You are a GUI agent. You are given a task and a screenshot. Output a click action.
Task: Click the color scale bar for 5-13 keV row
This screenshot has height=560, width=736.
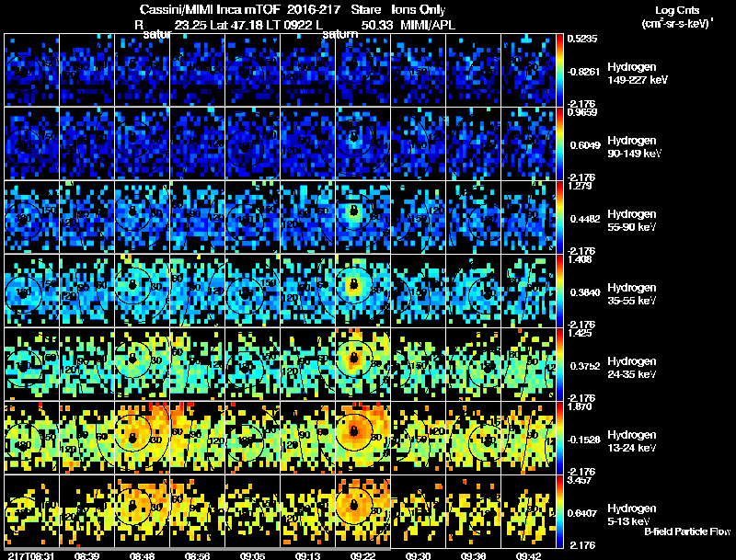tap(559, 511)
